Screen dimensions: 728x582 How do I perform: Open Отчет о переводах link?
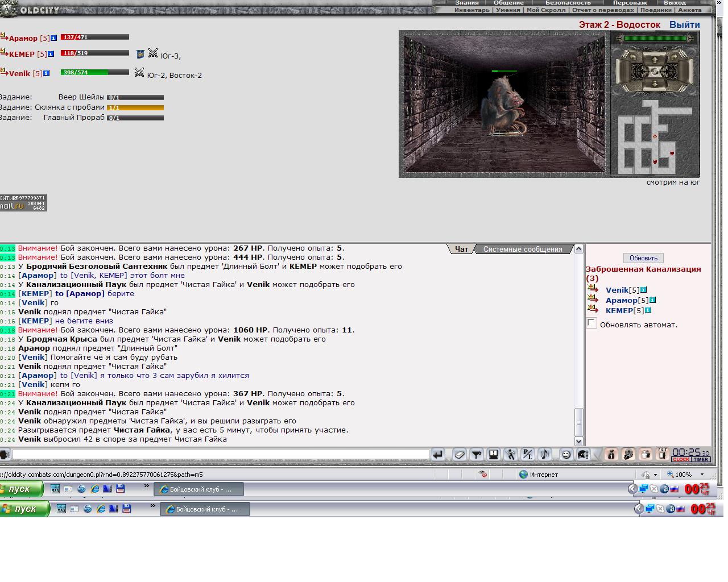[603, 10]
